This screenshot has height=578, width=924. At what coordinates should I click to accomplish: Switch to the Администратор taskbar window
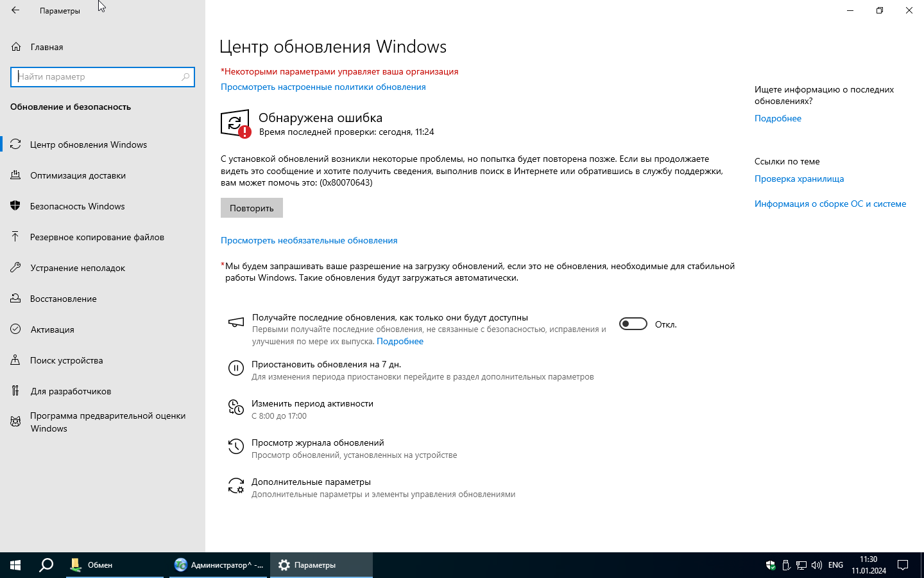218,565
